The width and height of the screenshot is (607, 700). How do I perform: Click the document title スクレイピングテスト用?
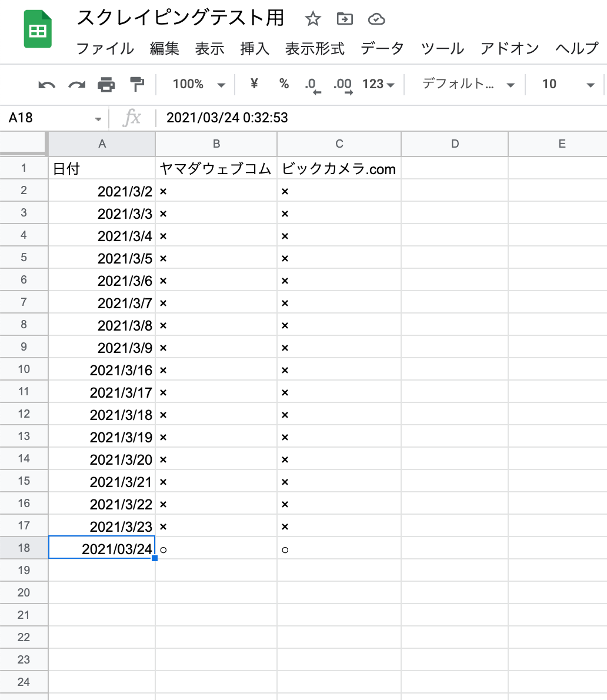181,18
